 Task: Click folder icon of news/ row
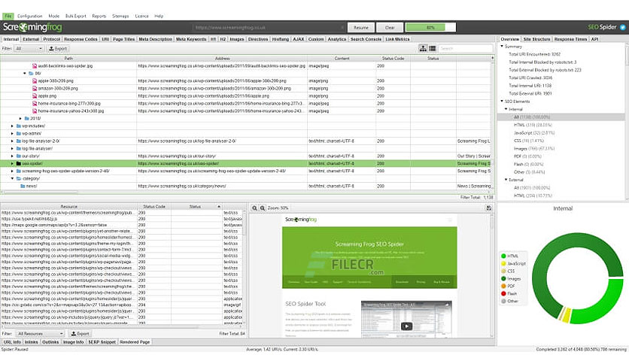pyautogui.click(x=23, y=186)
